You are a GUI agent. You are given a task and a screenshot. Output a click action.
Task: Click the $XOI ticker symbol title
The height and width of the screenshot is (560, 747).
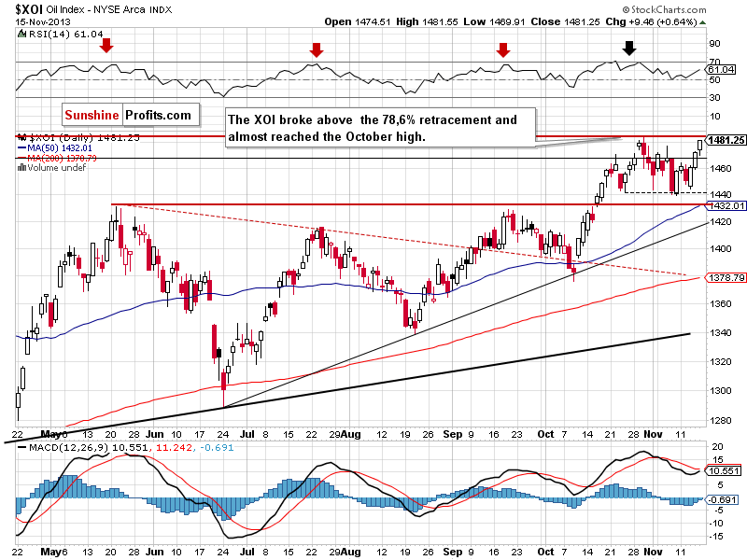tap(29, 9)
